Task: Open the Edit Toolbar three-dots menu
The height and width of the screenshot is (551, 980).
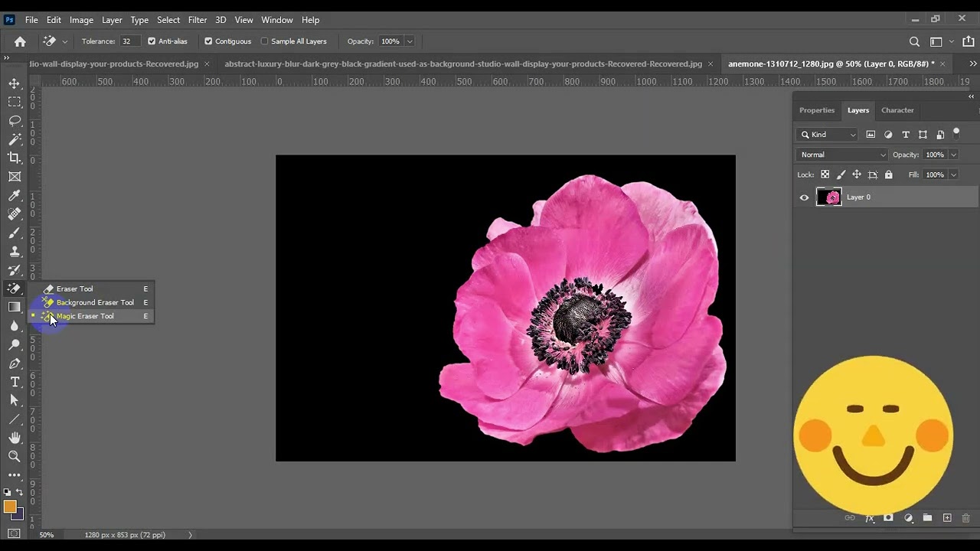Action: click(15, 475)
